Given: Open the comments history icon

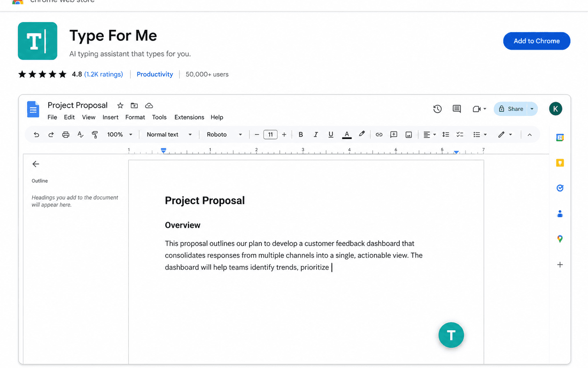Looking at the screenshot, I should coord(457,109).
